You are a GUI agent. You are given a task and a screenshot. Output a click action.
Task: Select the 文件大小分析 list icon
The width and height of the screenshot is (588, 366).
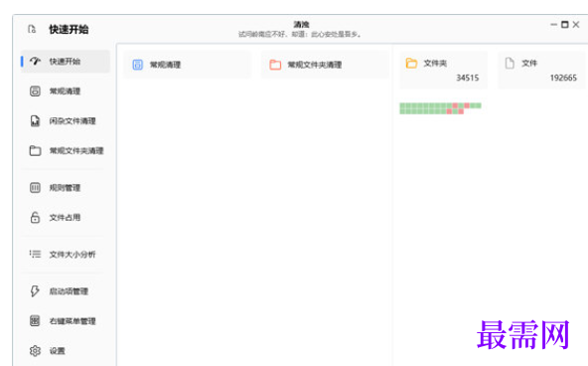point(35,255)
